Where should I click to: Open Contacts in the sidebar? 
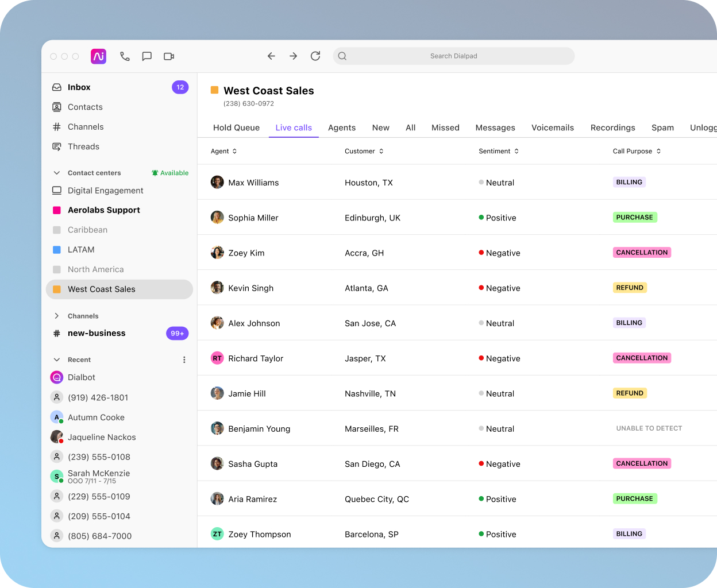[85, 107]
